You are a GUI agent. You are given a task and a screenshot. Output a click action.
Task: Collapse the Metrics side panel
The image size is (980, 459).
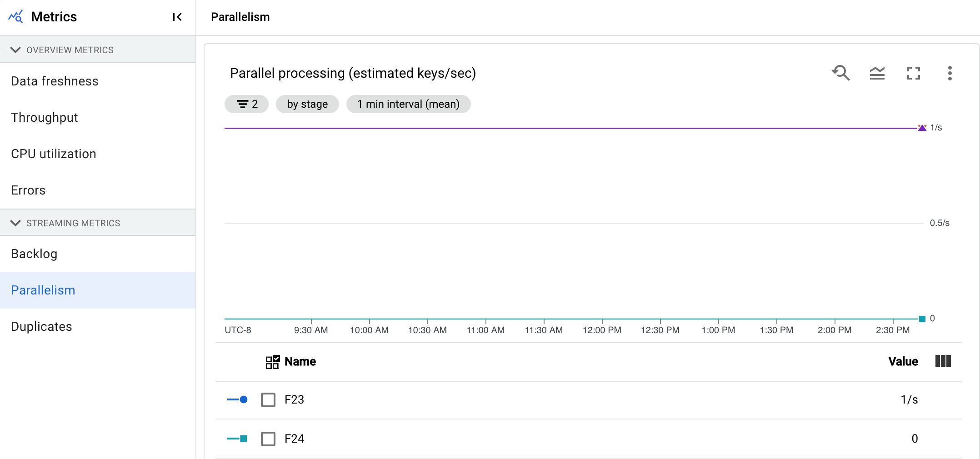coord(177,17)
